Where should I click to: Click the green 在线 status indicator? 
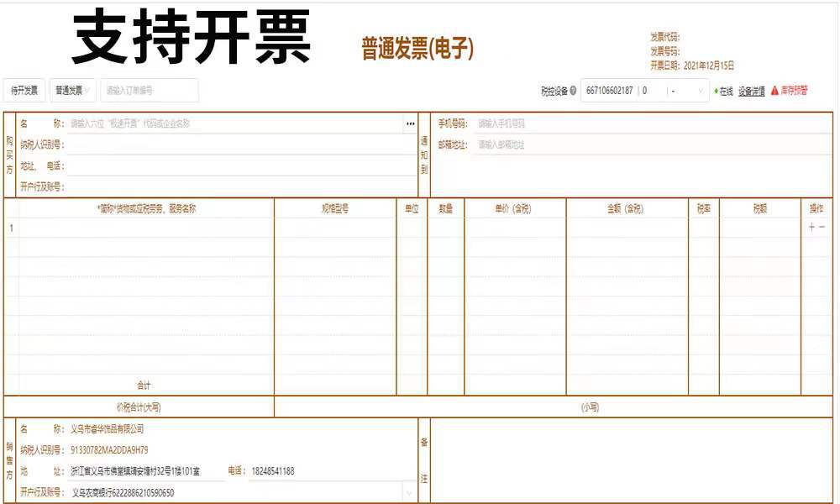click(717, 90)
